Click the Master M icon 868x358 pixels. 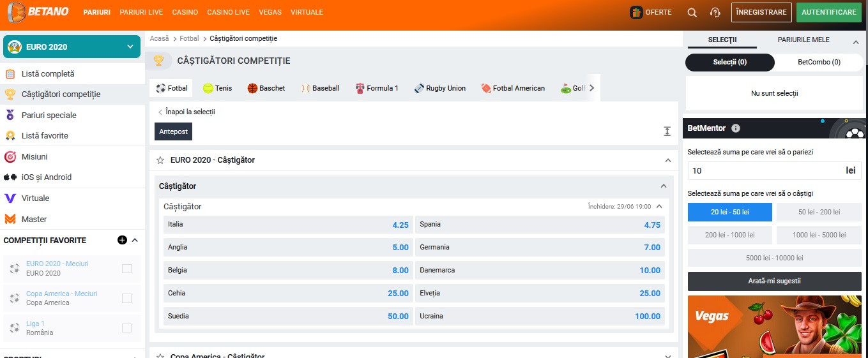click(10, 219)
